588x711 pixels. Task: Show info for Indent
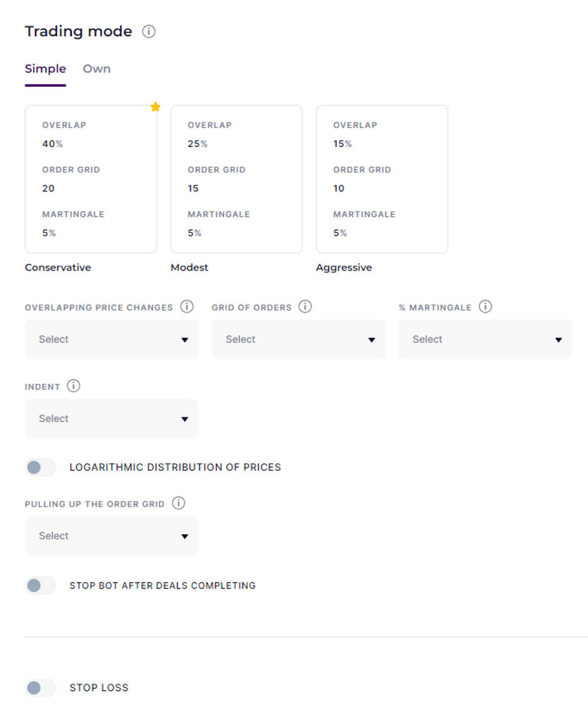pos(74,386)
